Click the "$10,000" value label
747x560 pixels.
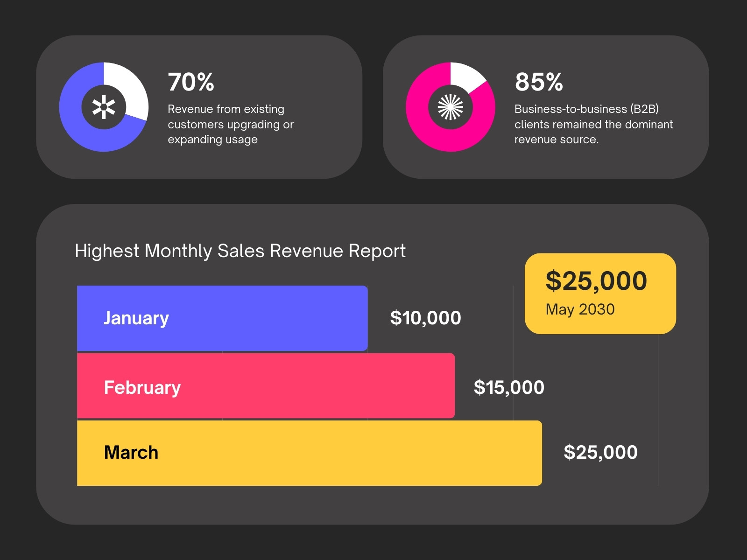point(426,318)
